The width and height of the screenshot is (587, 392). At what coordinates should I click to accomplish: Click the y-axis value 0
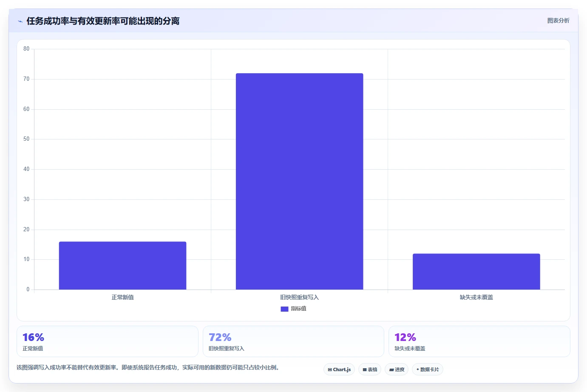(x=28, y=290)
